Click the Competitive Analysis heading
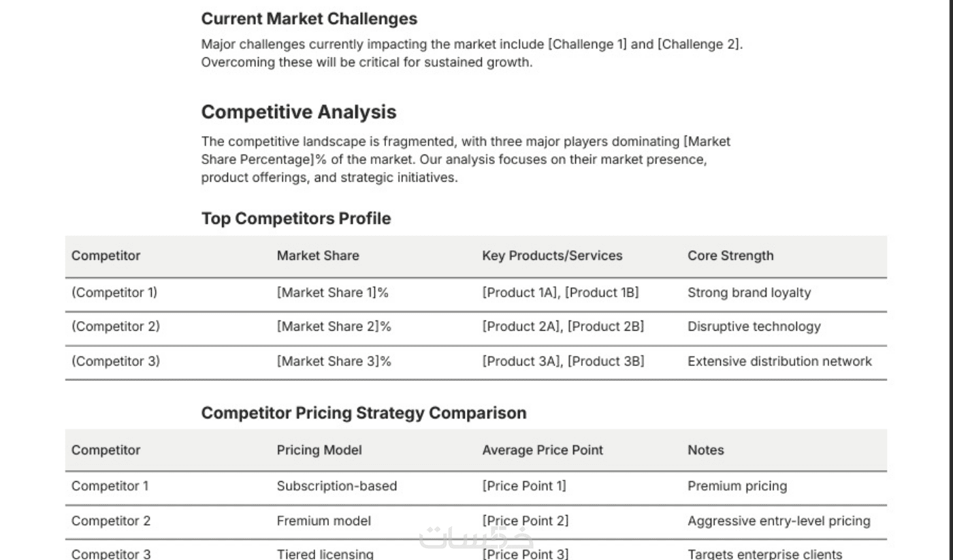The height and width of the screenshot is (560, 953). tap(298, 112)
